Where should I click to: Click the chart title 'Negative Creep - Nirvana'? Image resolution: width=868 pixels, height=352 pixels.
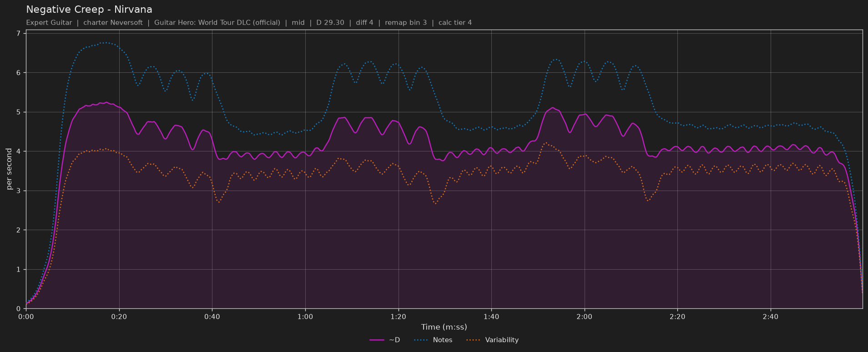[89, 10]
